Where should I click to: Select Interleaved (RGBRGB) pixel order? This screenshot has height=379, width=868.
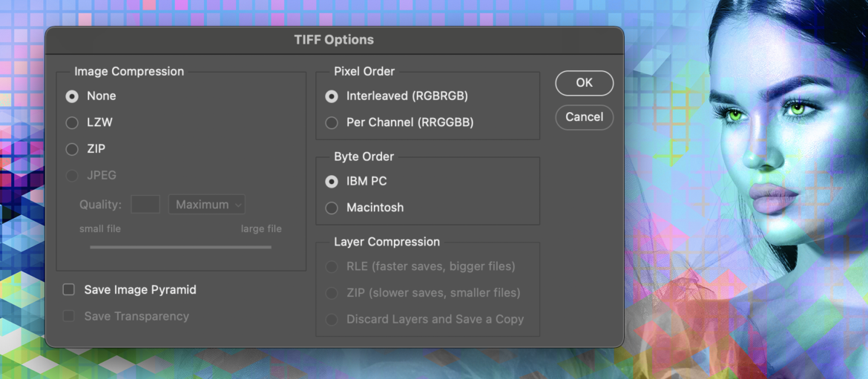(x=332, y=96)
